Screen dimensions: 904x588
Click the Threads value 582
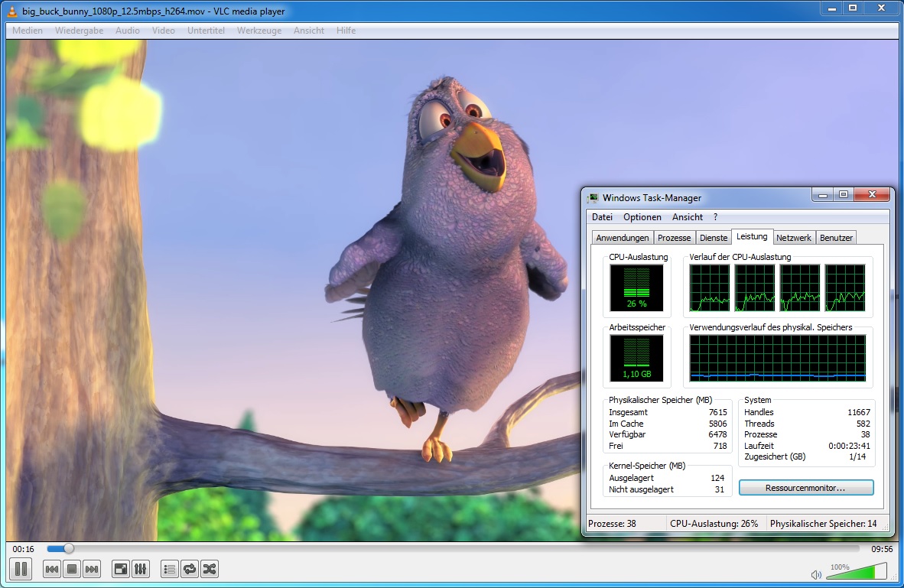pos(863,424)
